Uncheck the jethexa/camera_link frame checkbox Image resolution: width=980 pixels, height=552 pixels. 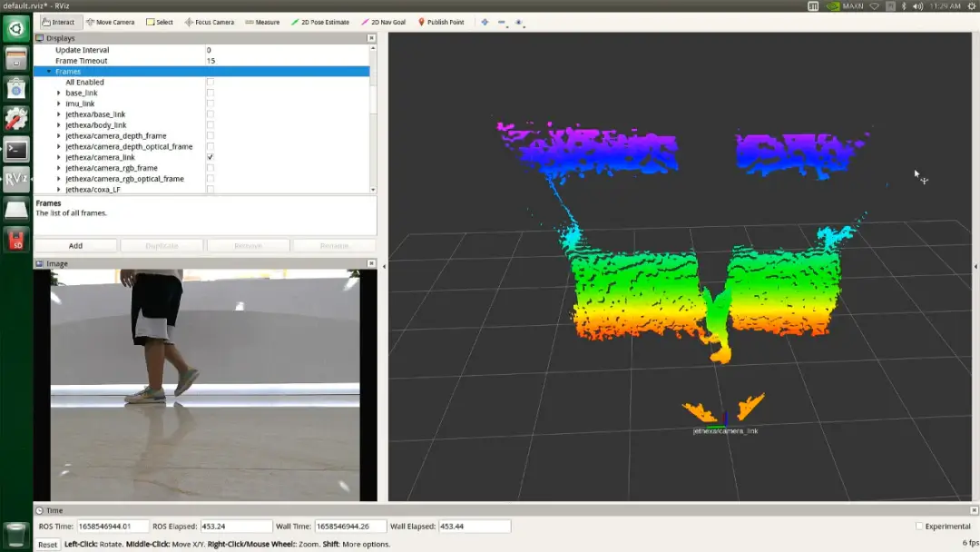point(211,157)
